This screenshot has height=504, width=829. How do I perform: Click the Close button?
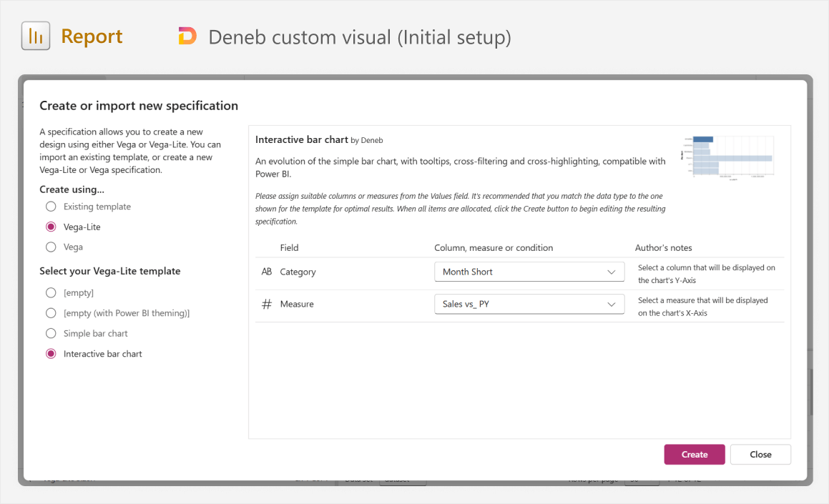click(x=760, y=455)
